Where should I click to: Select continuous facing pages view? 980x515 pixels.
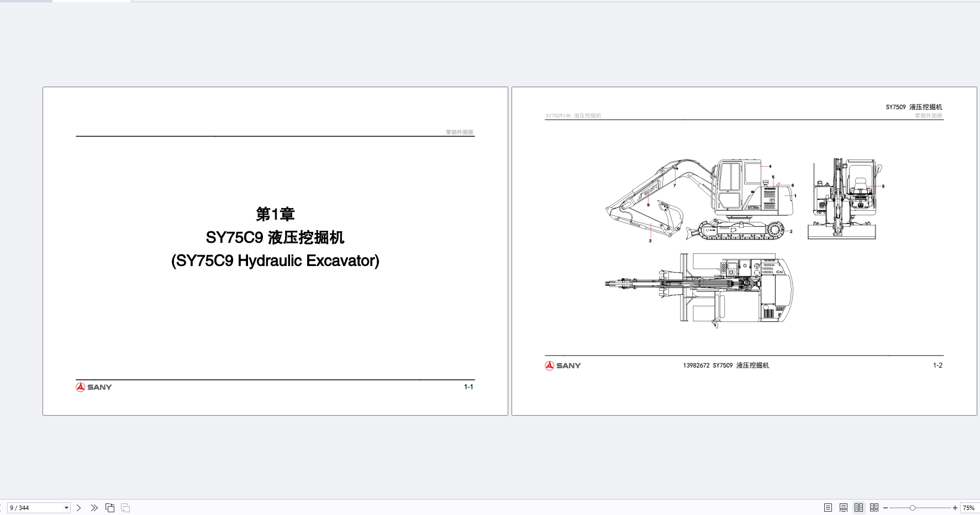click(x=874, y=508)
